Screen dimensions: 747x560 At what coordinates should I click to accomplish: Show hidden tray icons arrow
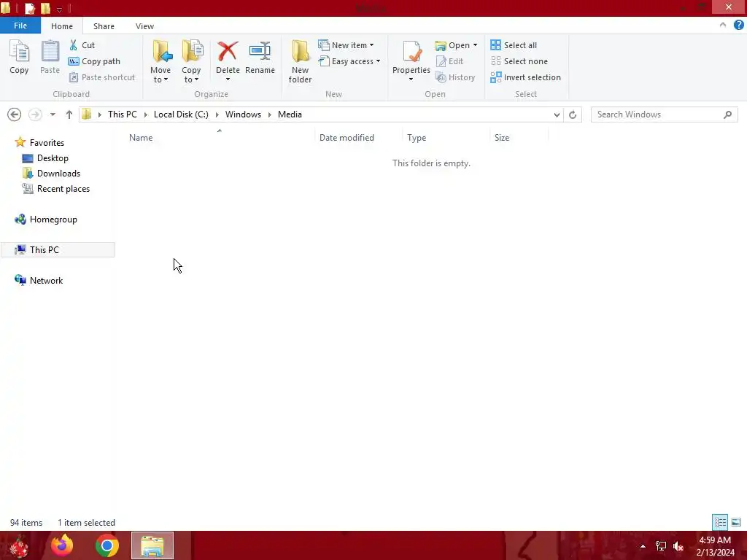643,546
